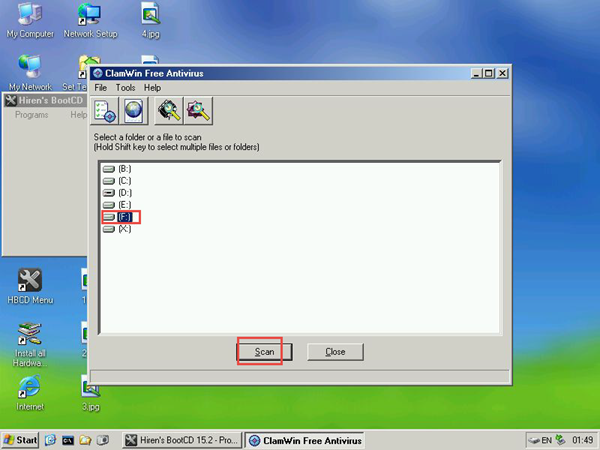Select drive (E:) in the list
The image size is (600, 450).
117,205
